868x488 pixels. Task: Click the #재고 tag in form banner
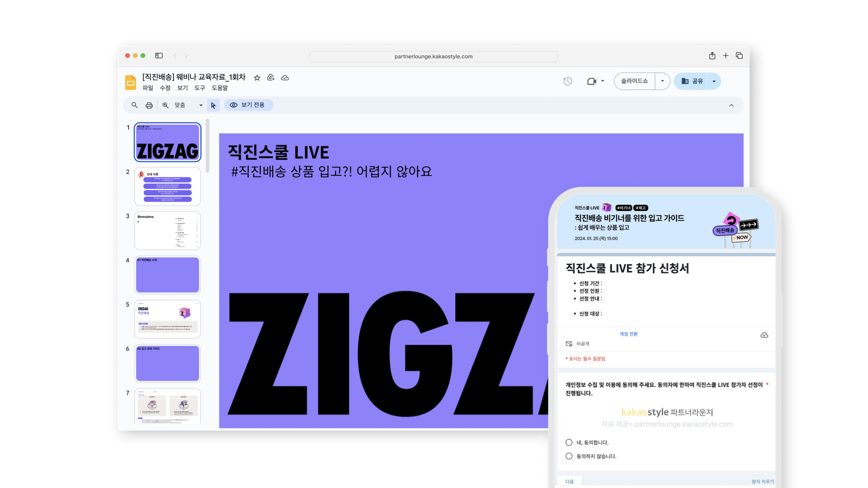coord(641,208)
